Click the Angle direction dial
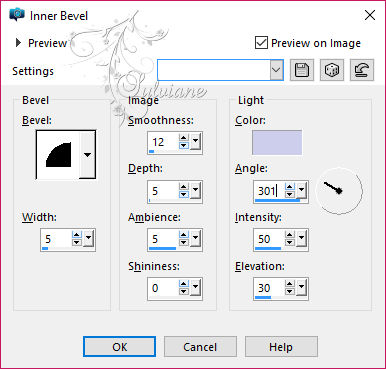Viewport: 386px width, 369px height. click(339, 191)
